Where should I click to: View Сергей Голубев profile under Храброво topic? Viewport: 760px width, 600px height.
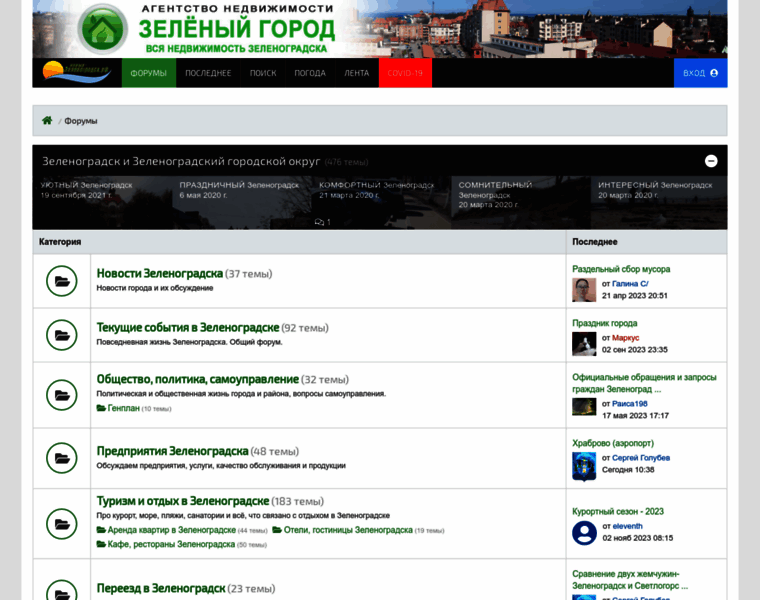pyautogui.click(x=641, y=458)
